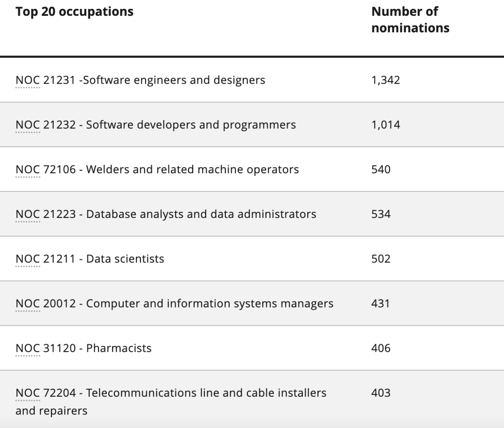Click the NOC abbreviation before code 21223

tap(28, 215)
